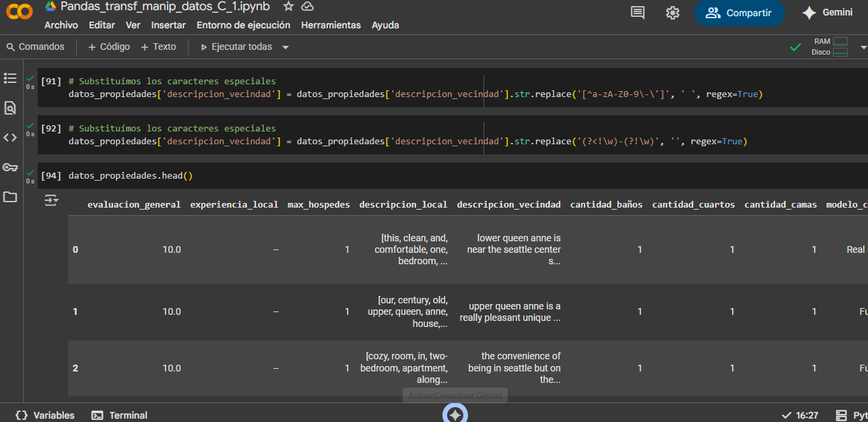Image resolution: width=868 pixels, height=422 pixels.
Task: Click the '[this, clean, and, comfortable' cell
Action: click(x=411, y=249)
